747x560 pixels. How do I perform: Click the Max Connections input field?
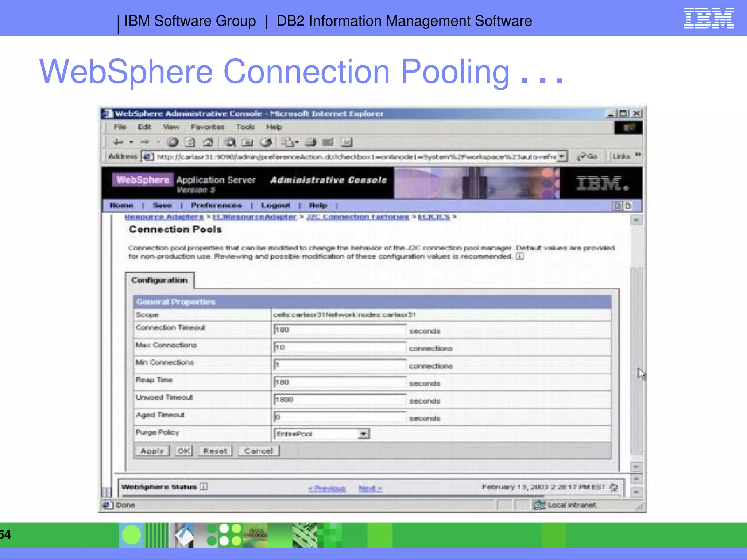pyautogui.click(x=340, y=347)
